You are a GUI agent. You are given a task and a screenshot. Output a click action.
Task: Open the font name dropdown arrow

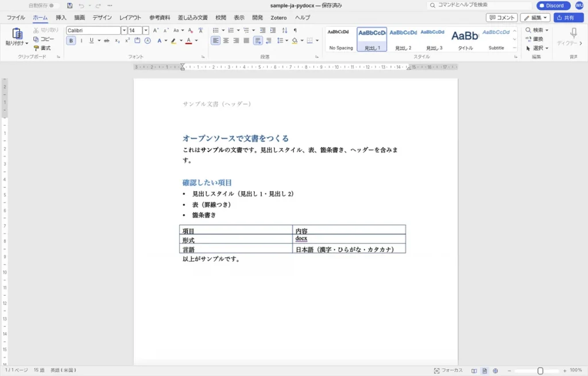(x=124, y=30)
